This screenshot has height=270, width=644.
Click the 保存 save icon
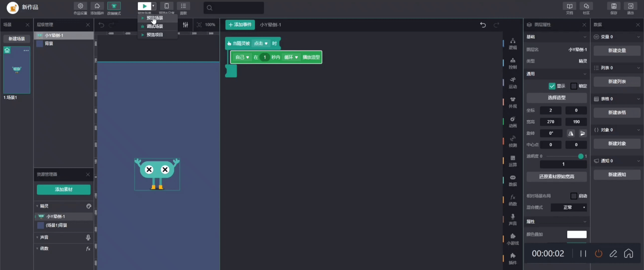tap(614, 6)
